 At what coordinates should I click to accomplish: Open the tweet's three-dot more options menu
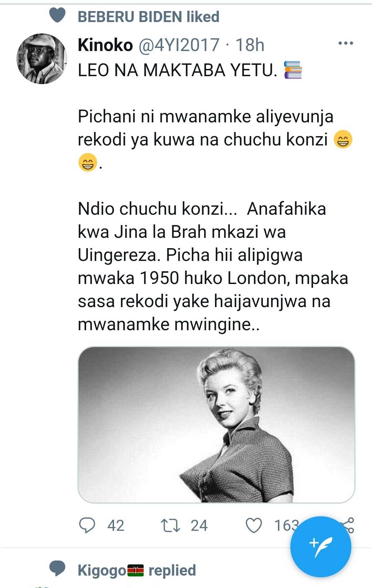pos(346,43)
